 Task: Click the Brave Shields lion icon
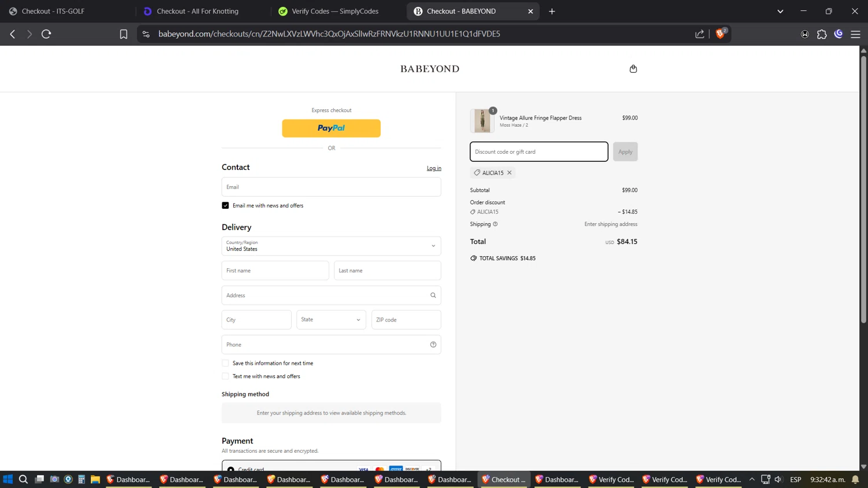click(x=720, y=34)
